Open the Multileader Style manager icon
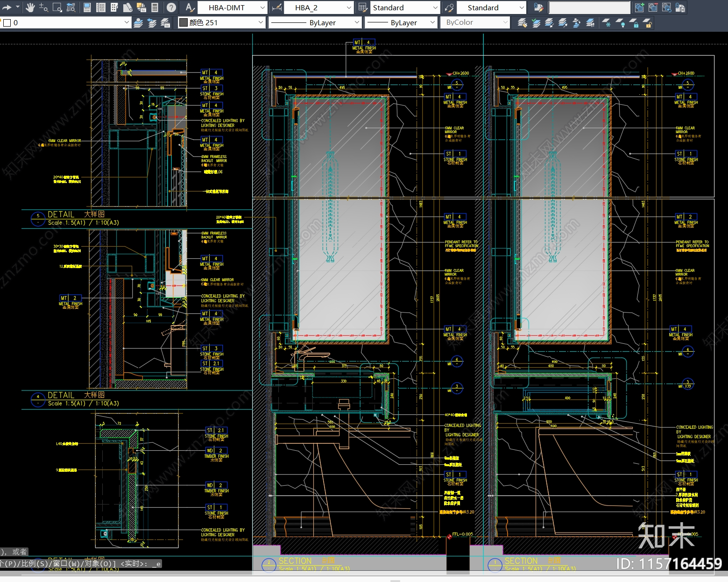Image resolution: width=728 pixels, height=582 pixels. (x=449, y=7)
